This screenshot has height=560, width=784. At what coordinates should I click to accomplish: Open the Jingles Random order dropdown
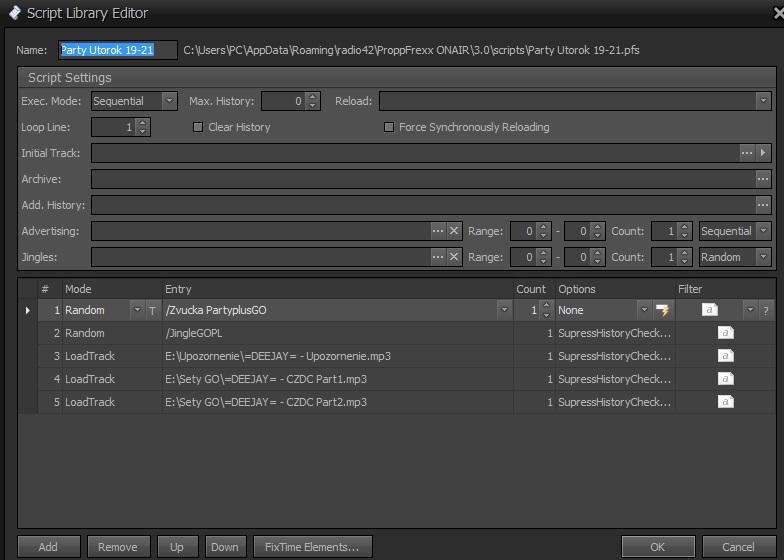[x=763, y=257]
